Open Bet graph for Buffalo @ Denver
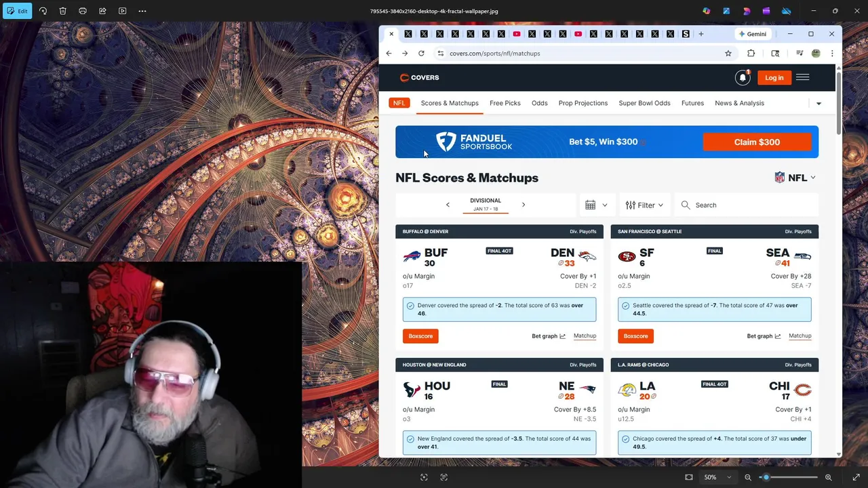This screenshot has width=868, height=488. tap(549, 336)
